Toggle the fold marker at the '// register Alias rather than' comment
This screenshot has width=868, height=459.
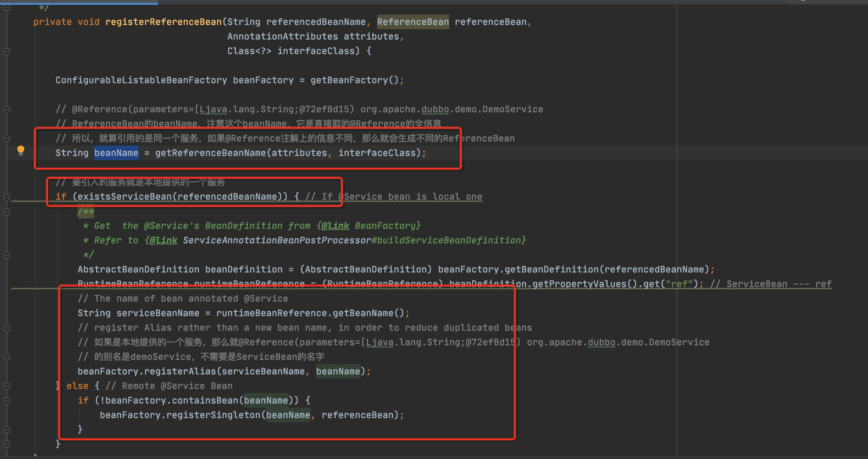pyautogui.click(x=7, y=328)
